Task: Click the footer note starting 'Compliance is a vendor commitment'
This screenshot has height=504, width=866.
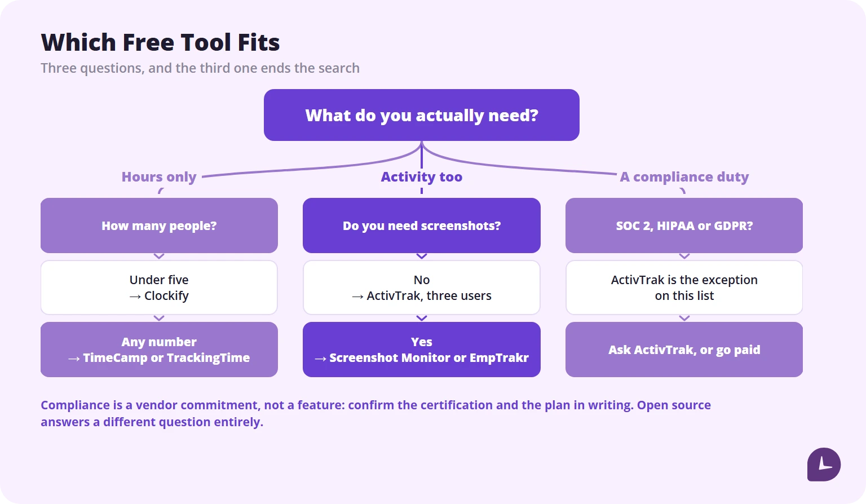Action: pos(375,413)
